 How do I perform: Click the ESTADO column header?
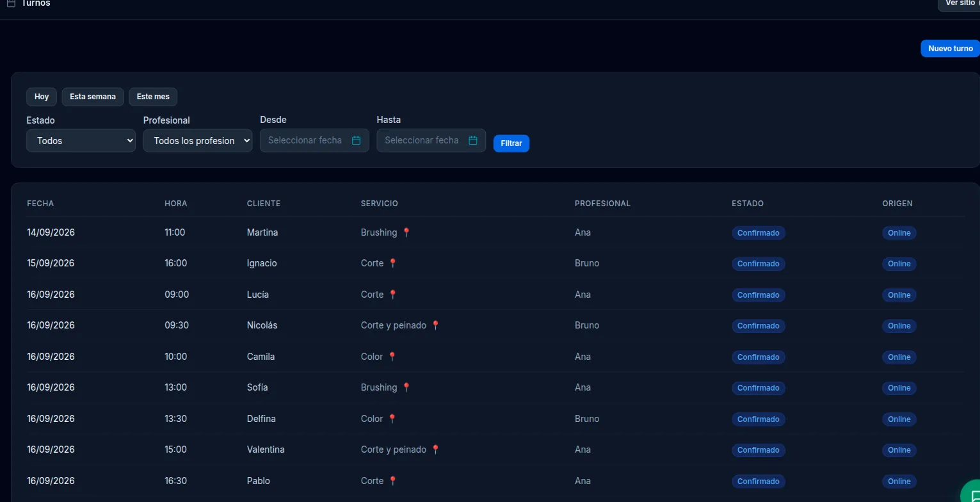pos(748,204)
